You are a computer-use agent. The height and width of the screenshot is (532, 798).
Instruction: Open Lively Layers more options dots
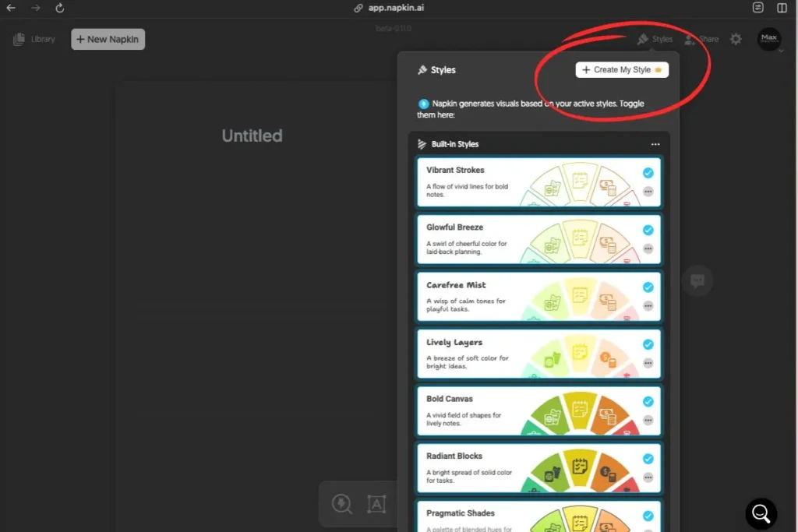(648, 363)
